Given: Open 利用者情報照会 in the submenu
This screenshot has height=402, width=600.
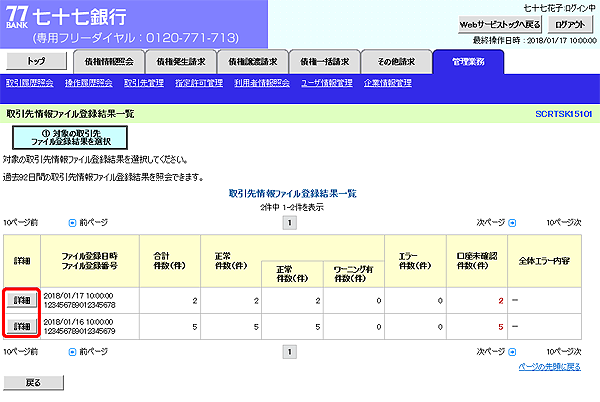Looking at the screenshot, I should click(260, 83).
